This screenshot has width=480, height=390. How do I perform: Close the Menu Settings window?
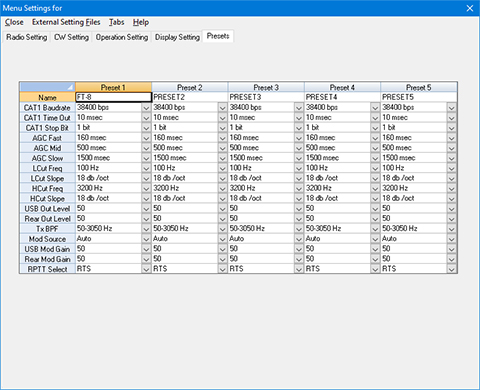pyautogui.click(x=470, y=8)
